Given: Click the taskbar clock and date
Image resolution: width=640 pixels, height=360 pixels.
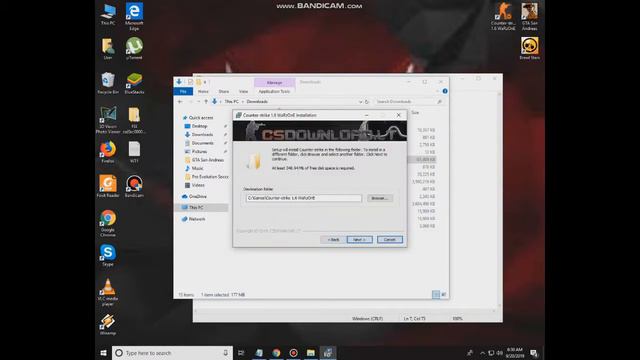Looking at the screenshot, I should (x=515, y=353).
